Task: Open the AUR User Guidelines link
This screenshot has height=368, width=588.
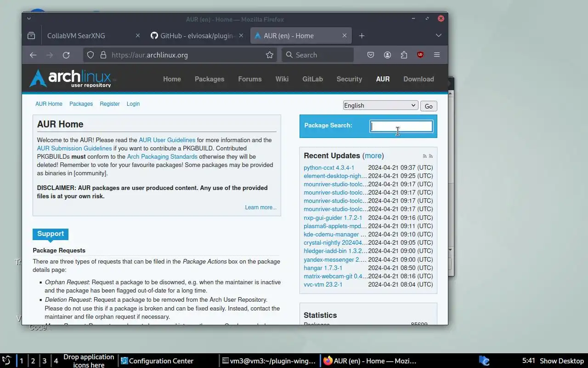Action: point(167,140)
